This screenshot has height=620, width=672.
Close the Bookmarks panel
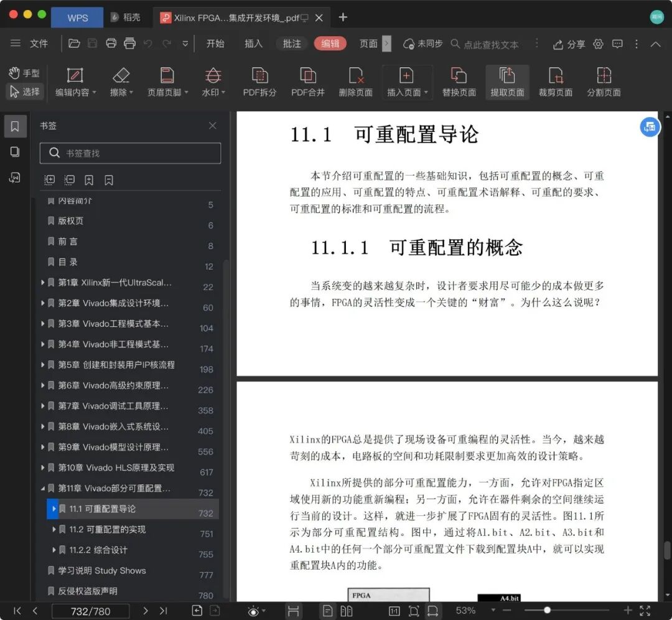click(213, 126)
